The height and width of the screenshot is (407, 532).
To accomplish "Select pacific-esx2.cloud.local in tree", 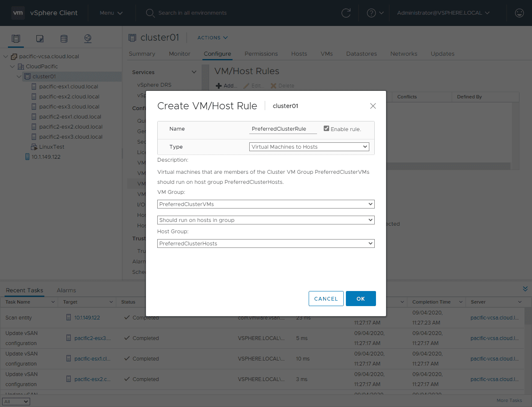I will click(69, 97).
